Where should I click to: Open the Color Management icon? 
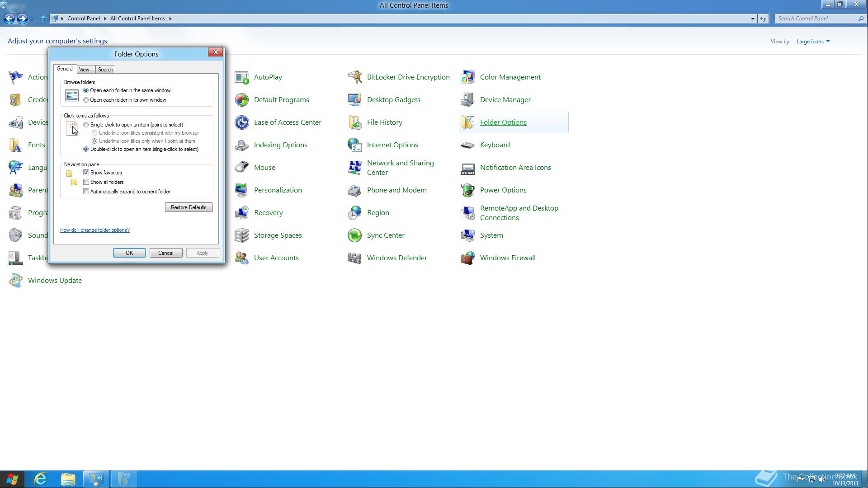pyautogui.click(x=468, y=77)
